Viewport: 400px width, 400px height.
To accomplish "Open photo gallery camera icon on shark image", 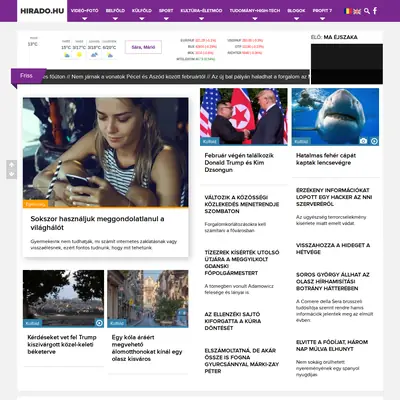I will tap(363, 141).
